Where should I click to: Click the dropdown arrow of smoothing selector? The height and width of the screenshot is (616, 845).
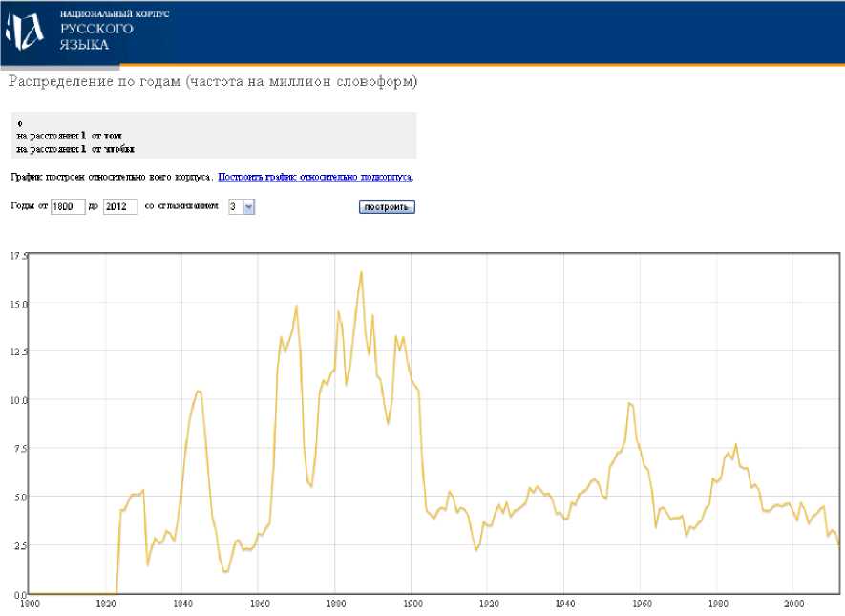click(248, 206)
